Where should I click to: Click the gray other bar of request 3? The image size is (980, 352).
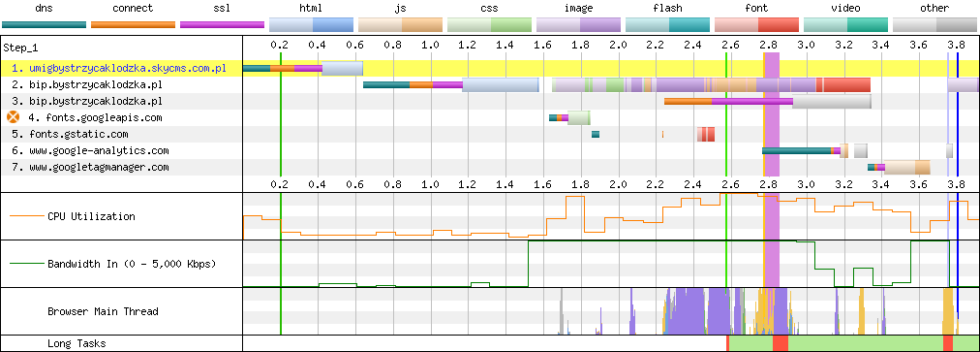click(832, 102)
